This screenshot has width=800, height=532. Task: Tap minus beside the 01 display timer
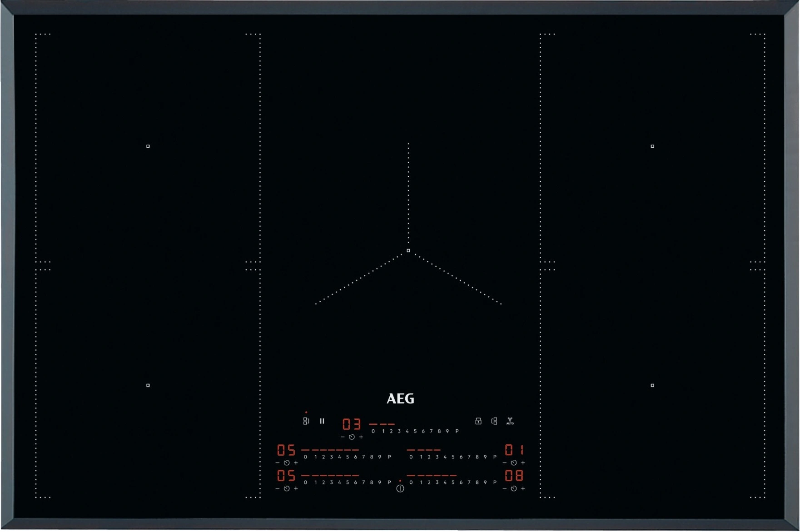(x=504, y=463)
